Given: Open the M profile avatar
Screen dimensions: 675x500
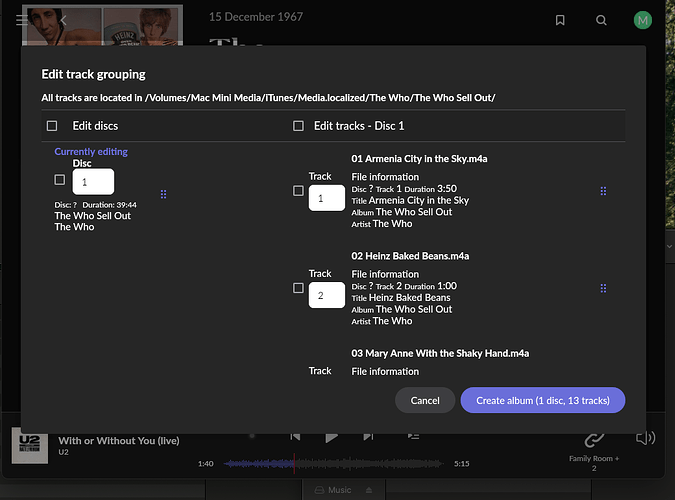Looking at the screenshot, I should coord(642,20).
